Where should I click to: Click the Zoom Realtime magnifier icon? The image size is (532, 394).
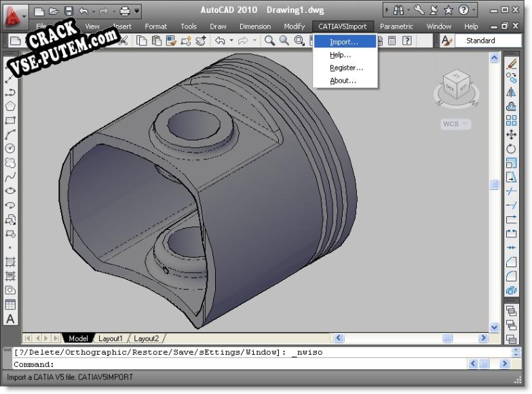pyautogui.click(x=270, y=41)
